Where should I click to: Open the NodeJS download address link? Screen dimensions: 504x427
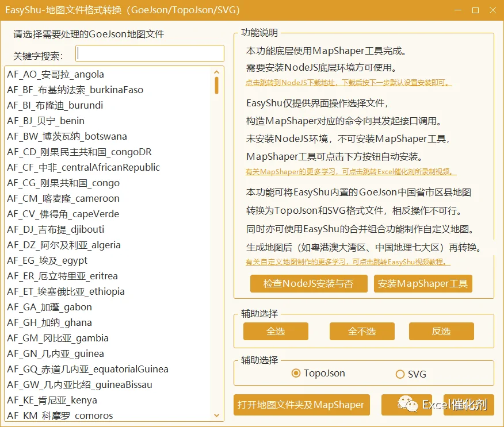[x=349, y=83]
